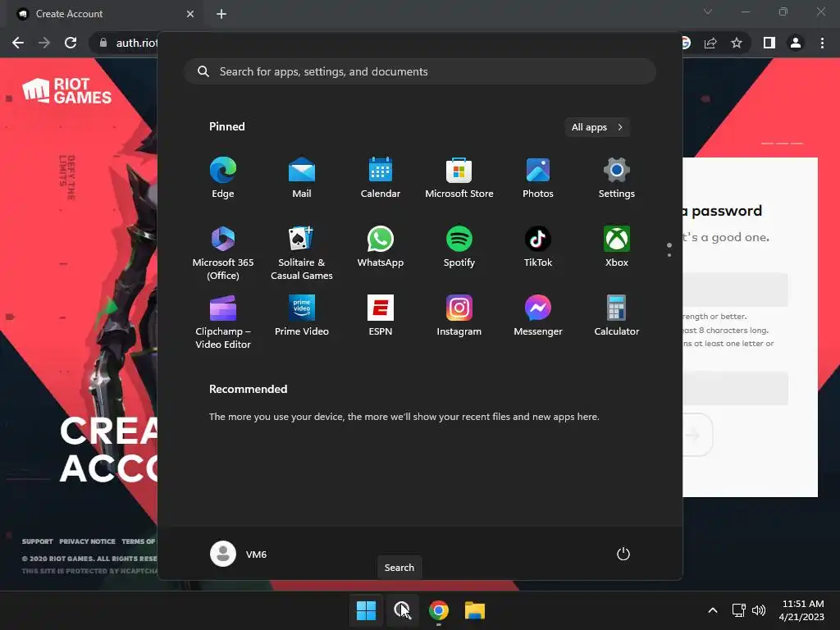This screenshot has height=630, width=840.
Task: Toggle Chrome side panel
Action: (769, 43)
